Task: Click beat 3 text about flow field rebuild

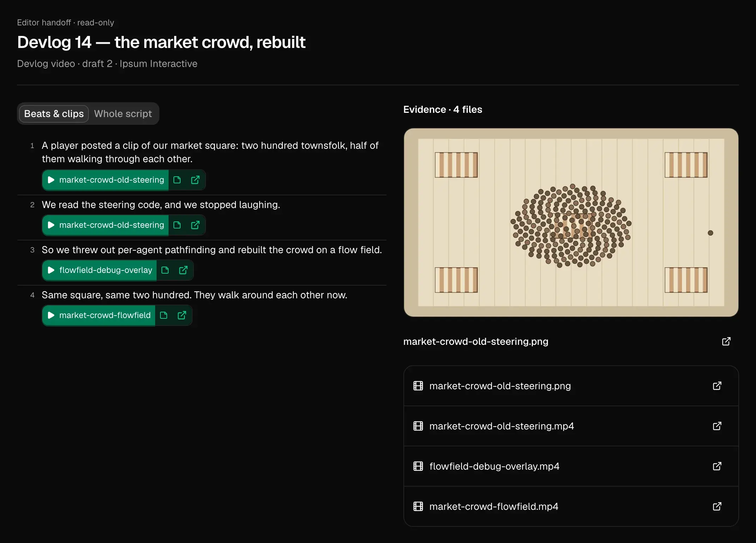Action: click(212, 250)
